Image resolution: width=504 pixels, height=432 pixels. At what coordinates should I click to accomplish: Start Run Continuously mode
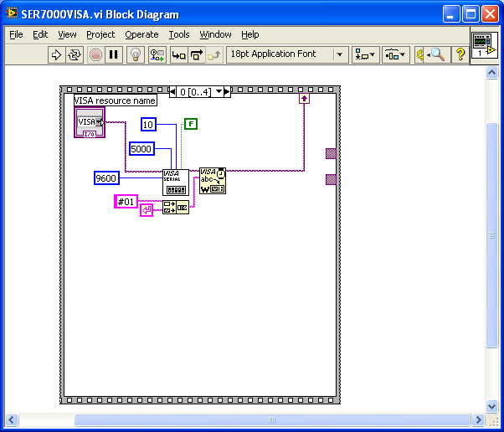pyautogui.click(x=75, y=55)
